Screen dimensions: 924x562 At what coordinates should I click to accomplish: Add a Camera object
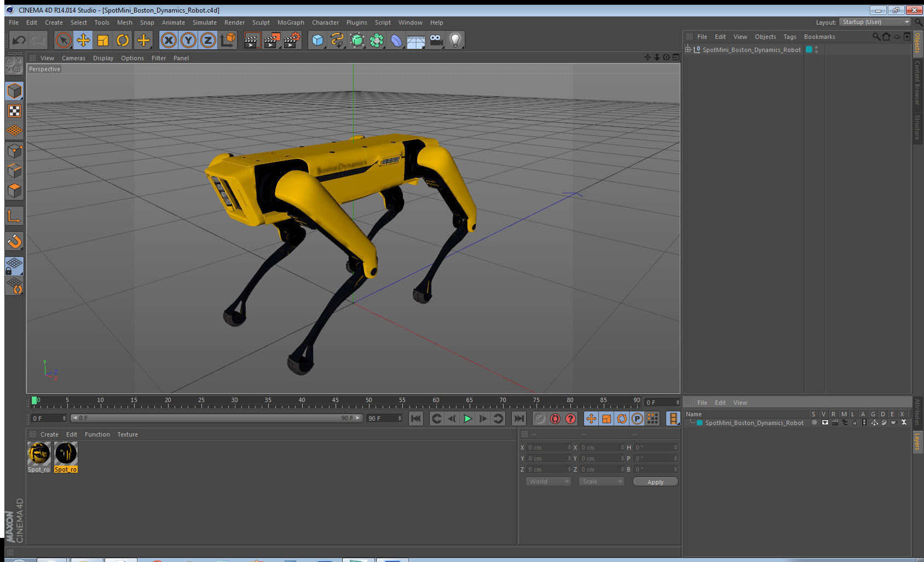[436, 40]
